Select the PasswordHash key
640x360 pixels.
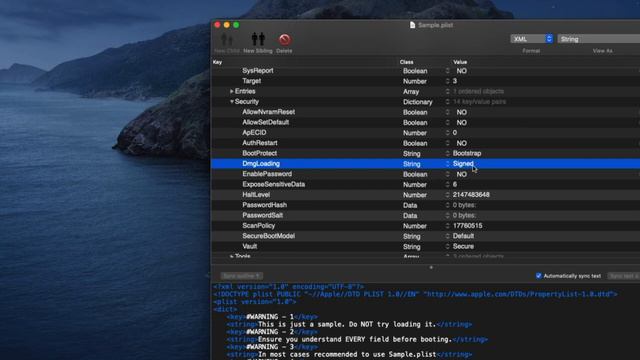point(264,205)
